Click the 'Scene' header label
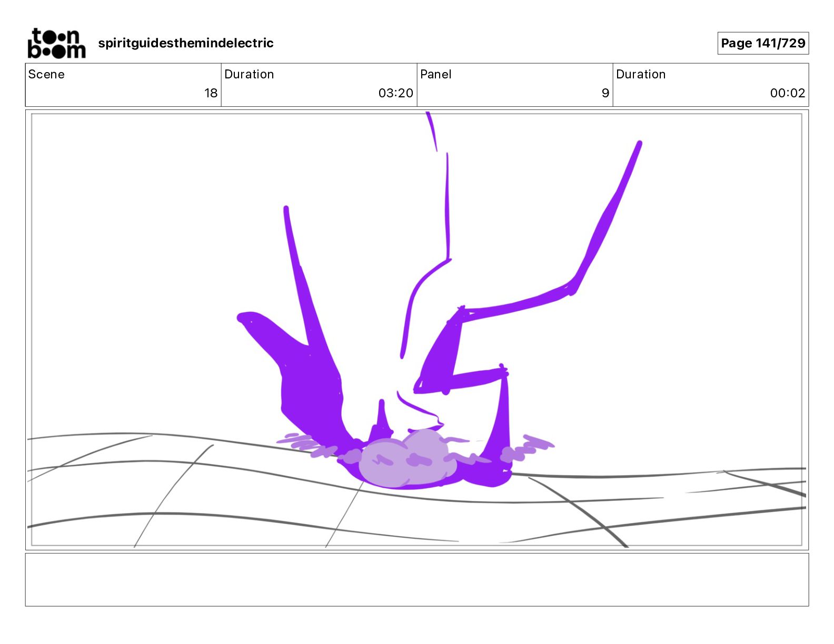Screen dimensions: 834x644 click(46, 74)
